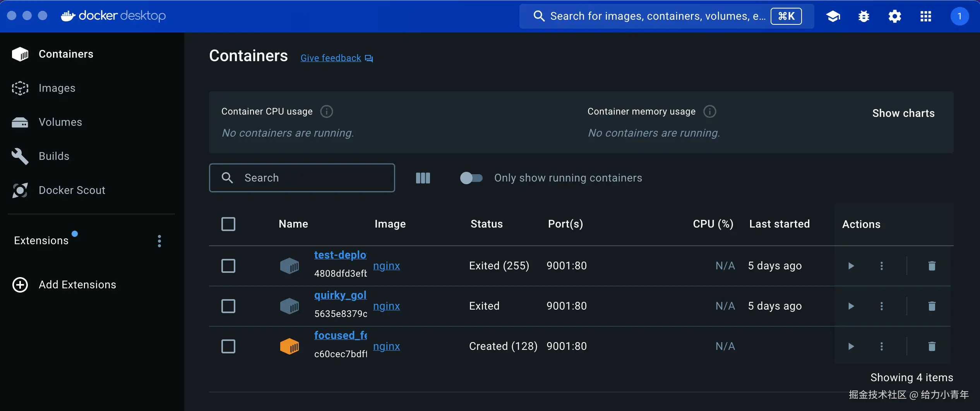This screenshot has width=980, height=411.
Task: Click the notifications badge icon
Action: [x=959, y=16]
